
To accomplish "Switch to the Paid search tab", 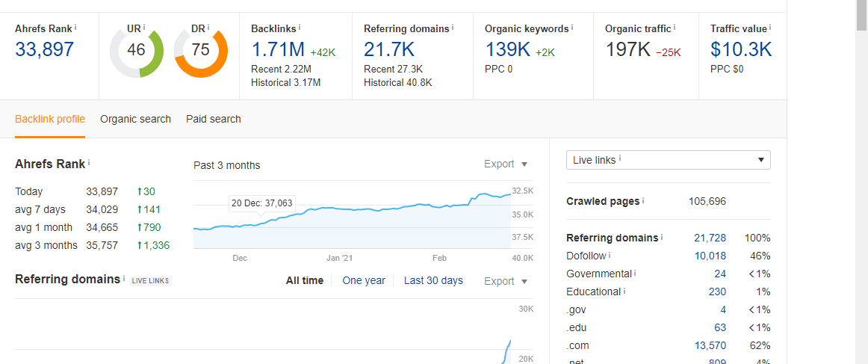I will click(x=214, y=119).
